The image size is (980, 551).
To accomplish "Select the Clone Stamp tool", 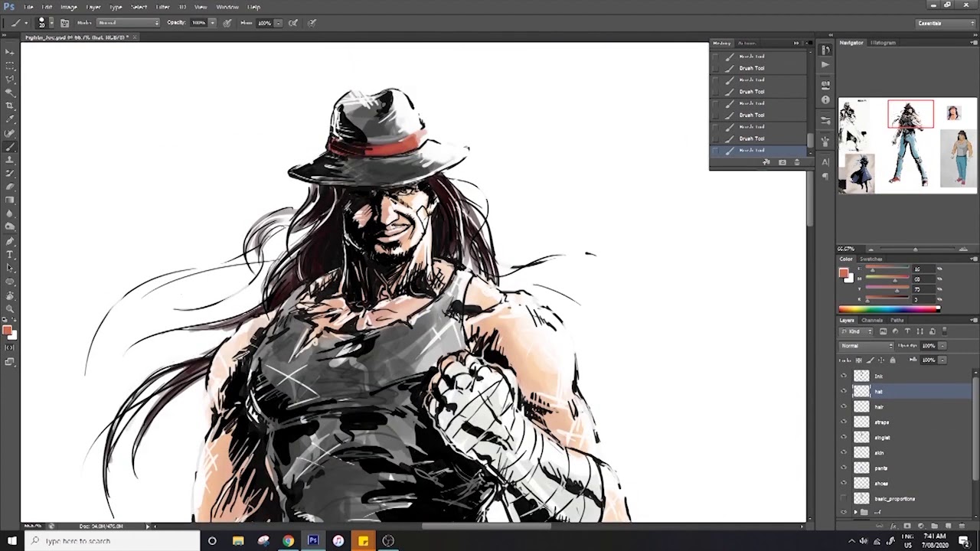I will 9,159.
